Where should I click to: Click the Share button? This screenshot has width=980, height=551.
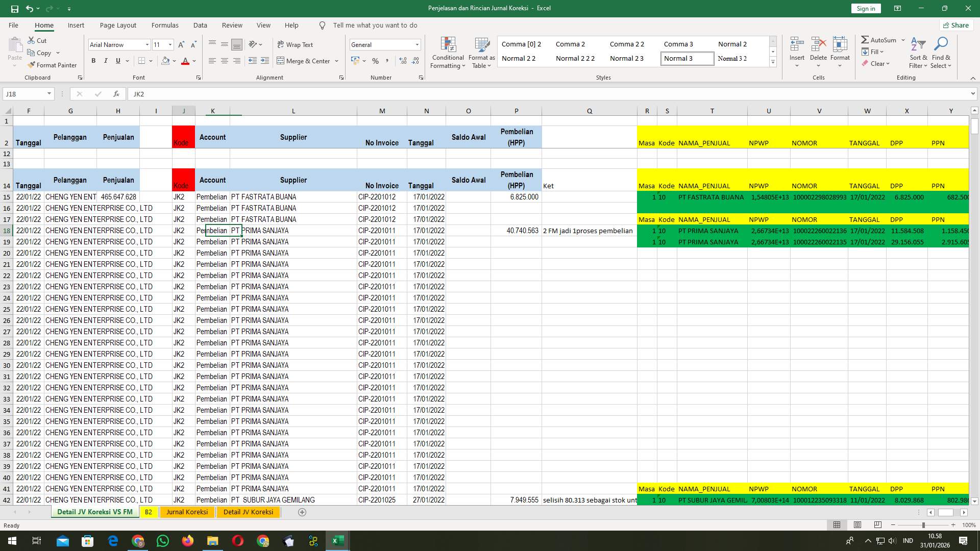coord(955,25)
